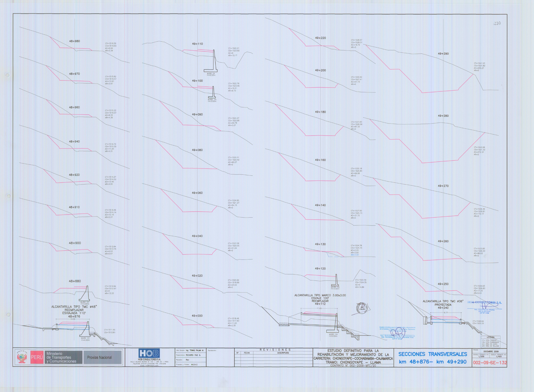Select station label 49+060
534x392 pixels.
point(197,193)
